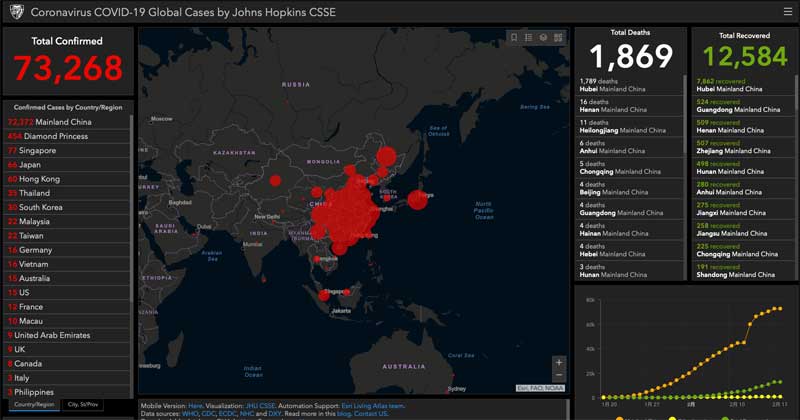Select Macau in the country list
Screen dimensions: 800x420
(x=67, y=321)
